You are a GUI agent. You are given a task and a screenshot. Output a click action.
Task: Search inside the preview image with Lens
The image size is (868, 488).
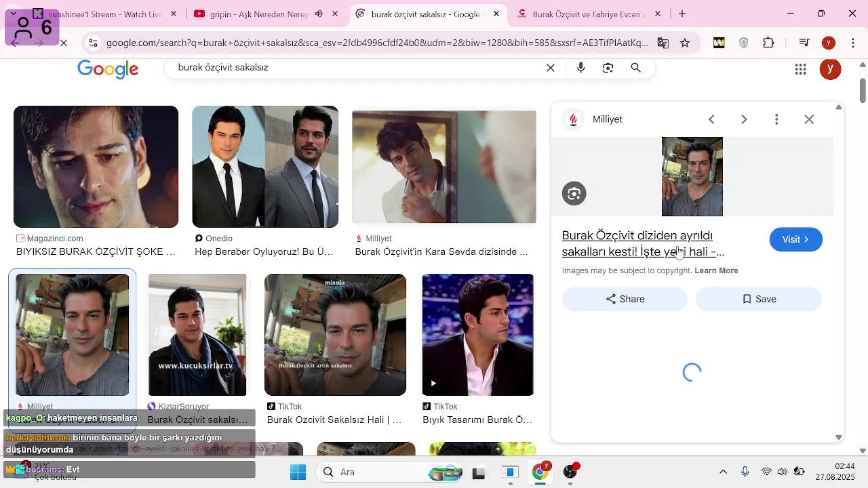(574, 194)
